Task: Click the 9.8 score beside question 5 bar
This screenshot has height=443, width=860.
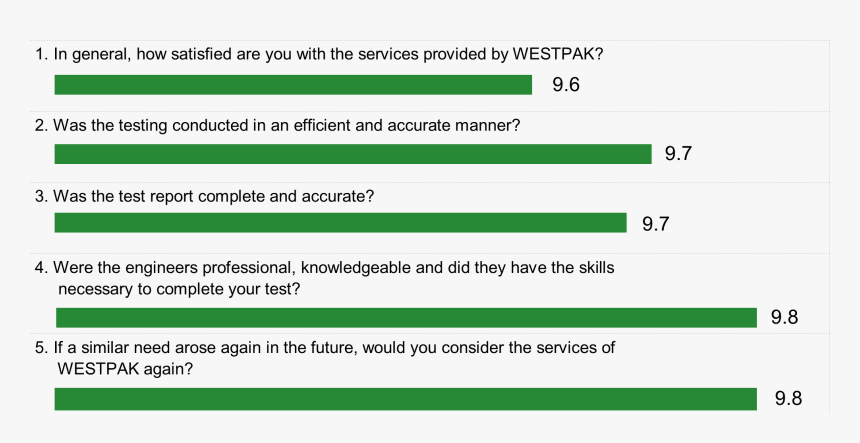Action: [x=788, y=399]
